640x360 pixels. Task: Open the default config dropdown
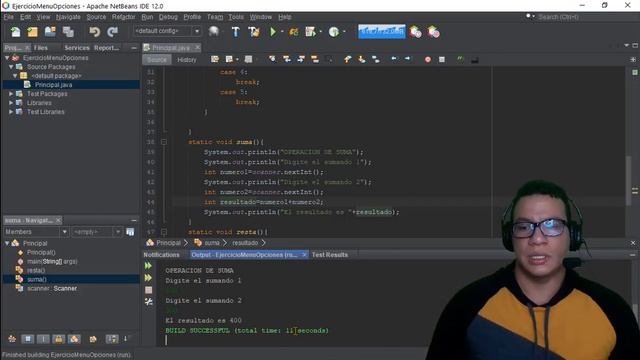click(197, 31)
